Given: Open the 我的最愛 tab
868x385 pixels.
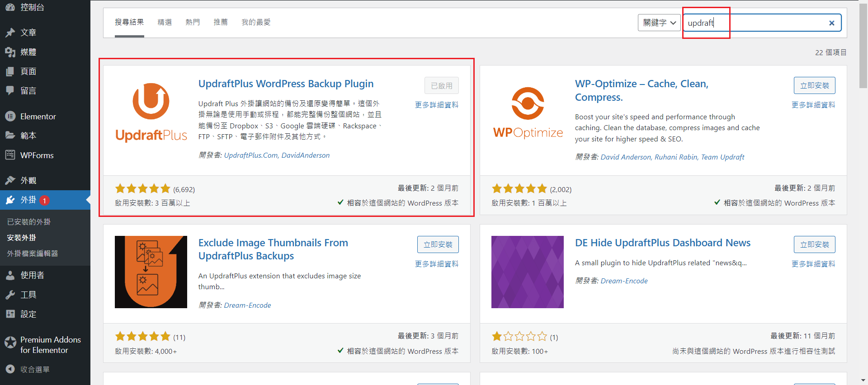Looking at the screenshot, I should tap(256, 22).
